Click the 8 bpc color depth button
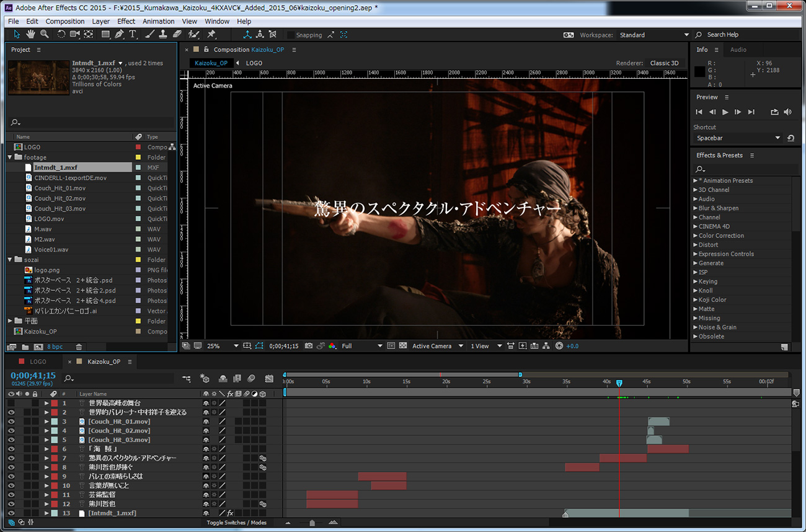The height and width of the screenshot is (532, 806). coord(55,347)
